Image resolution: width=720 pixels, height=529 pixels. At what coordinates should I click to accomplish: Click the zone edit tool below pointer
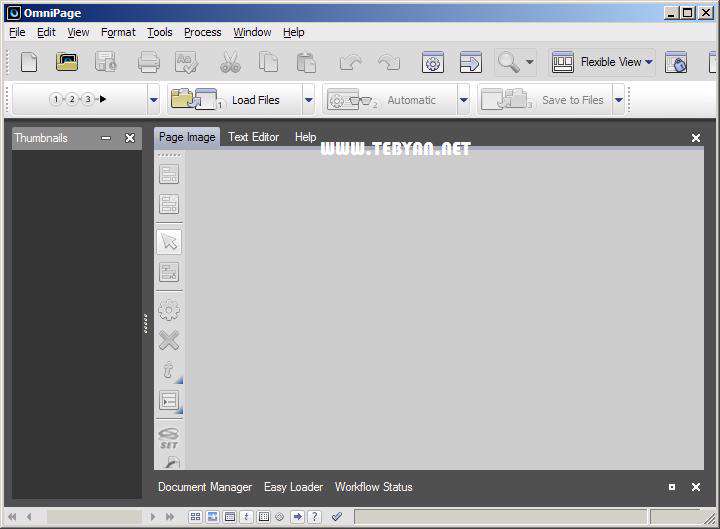click(169, 272)
